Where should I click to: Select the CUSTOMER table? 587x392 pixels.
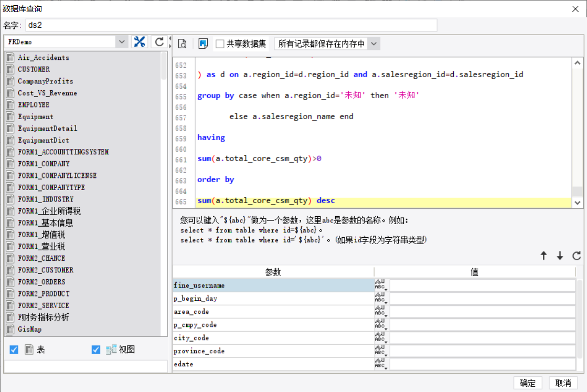[x=34, y=69]
